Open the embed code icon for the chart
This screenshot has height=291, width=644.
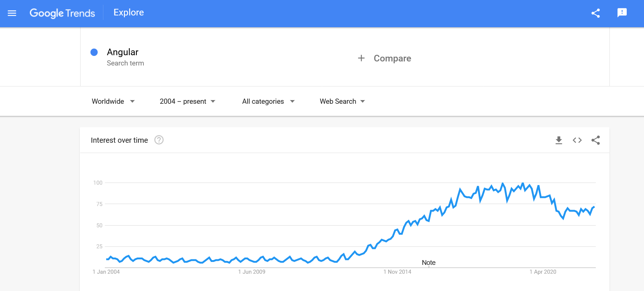pos(577,140)
